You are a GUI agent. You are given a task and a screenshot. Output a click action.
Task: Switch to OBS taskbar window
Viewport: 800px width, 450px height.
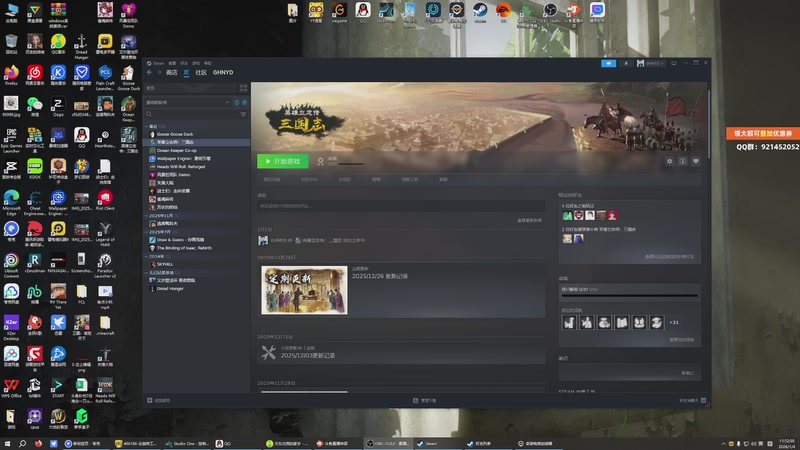point(388,444)
